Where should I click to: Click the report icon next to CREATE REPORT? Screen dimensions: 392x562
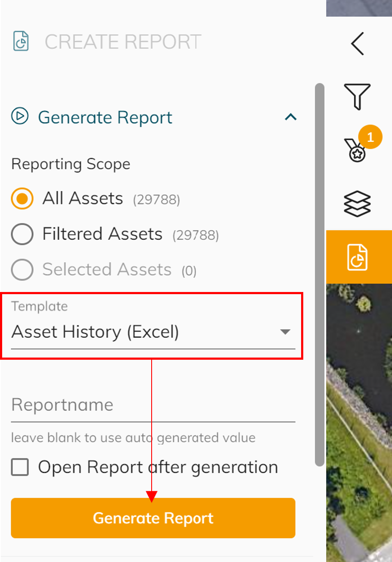tap(21, 42)
